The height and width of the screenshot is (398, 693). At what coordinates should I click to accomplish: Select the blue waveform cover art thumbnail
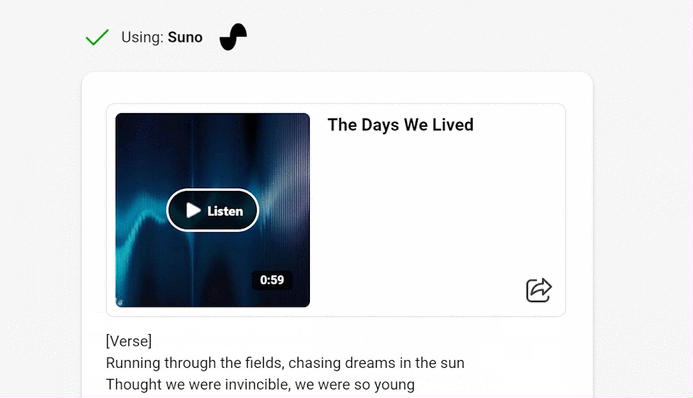(x=213, y=210)
